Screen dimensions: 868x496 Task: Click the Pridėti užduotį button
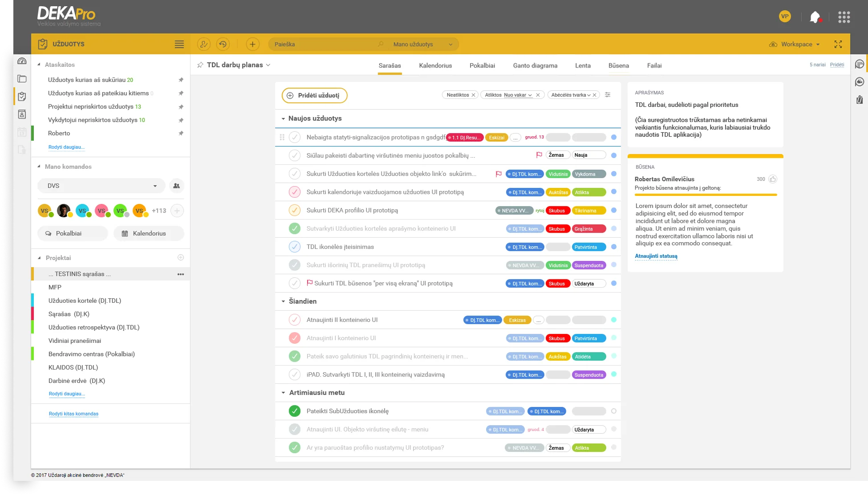tap(314, 95)
